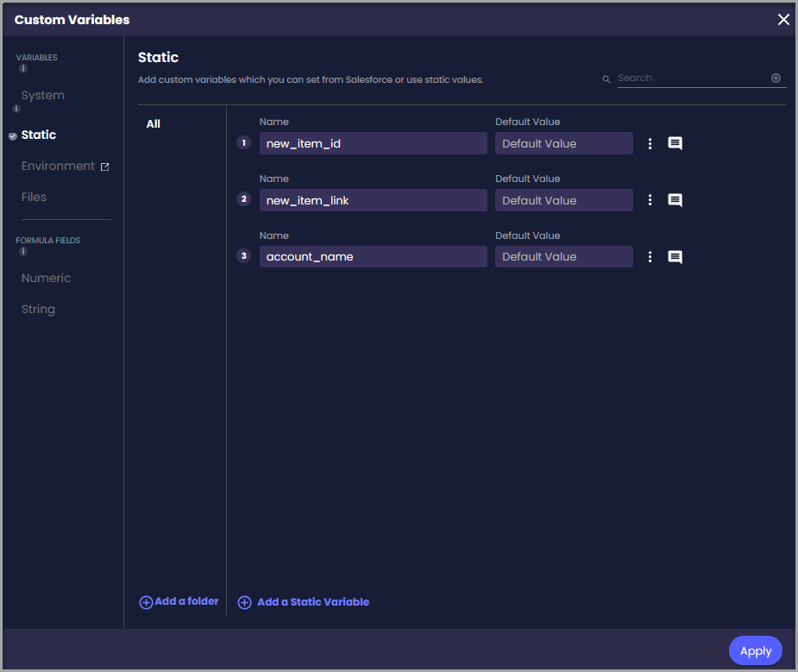This screenshot has width=798, height=672.
Task: Go to the Files section
Action: coord(34,197)
